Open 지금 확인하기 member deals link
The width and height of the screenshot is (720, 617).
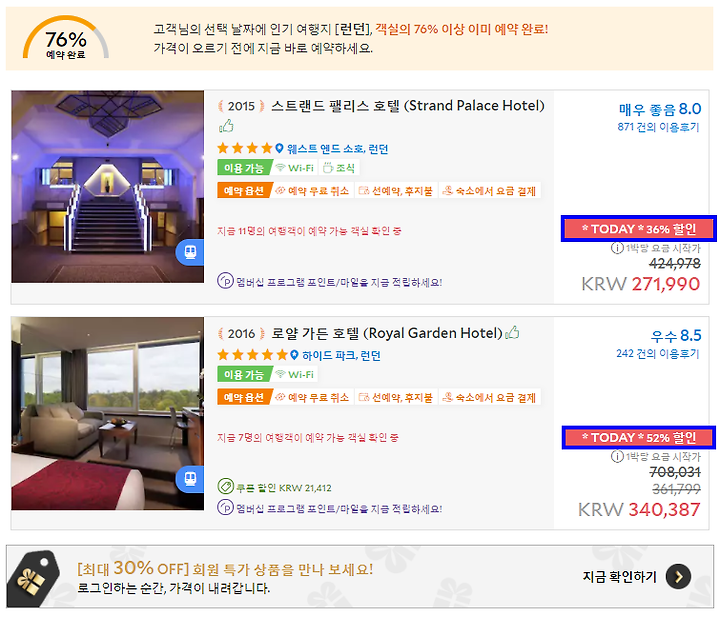click(x=619, y=577)
